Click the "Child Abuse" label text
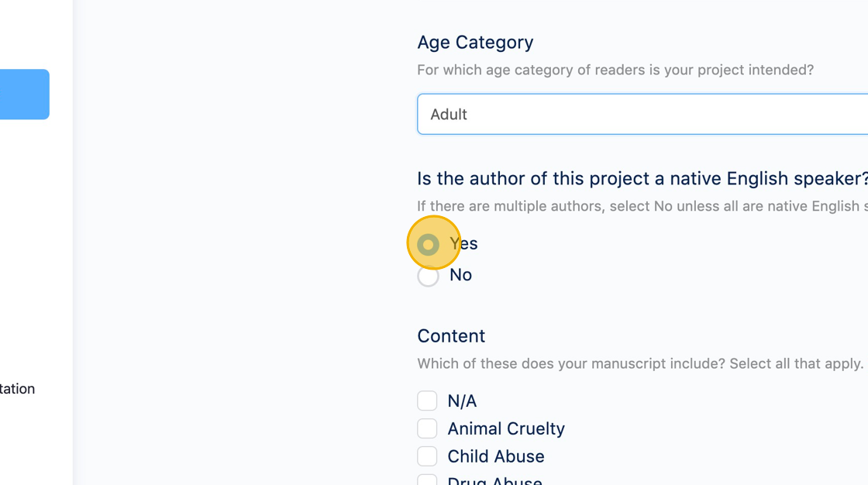Viewport: 868px width, 485px height. coord(496,457)
